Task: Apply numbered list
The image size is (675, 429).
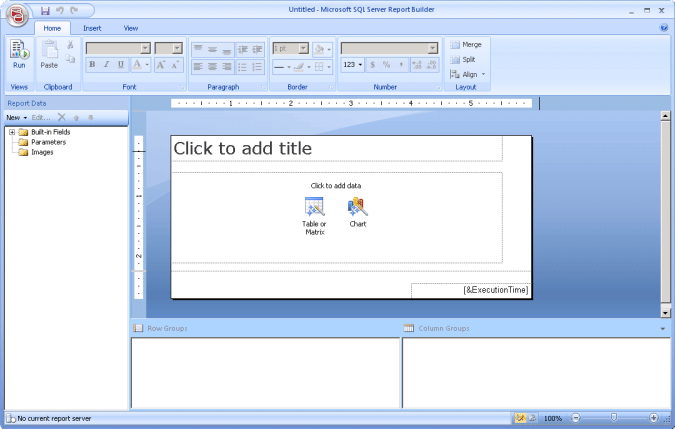Action: click(257, 67)
